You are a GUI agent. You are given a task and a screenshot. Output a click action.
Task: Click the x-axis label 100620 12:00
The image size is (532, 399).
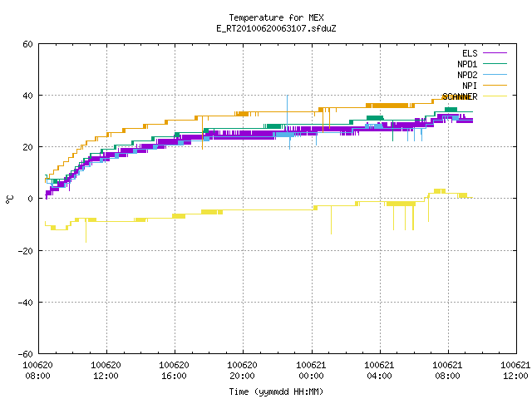point(106,371)
